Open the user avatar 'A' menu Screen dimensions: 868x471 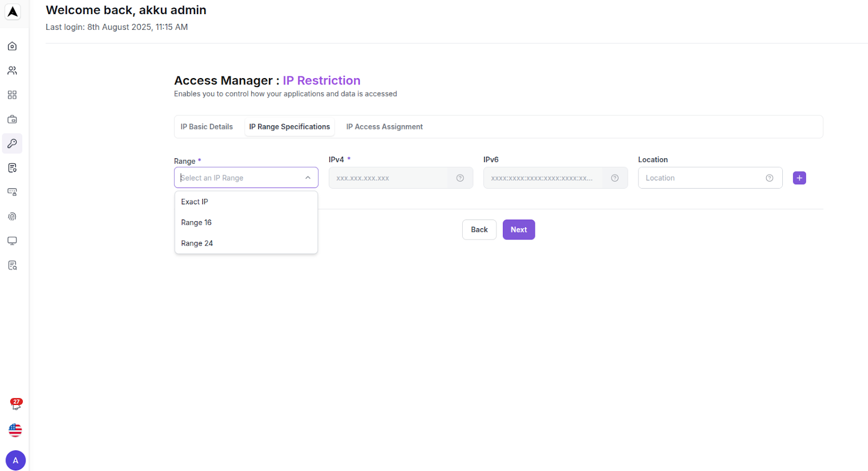coord(15,460)
